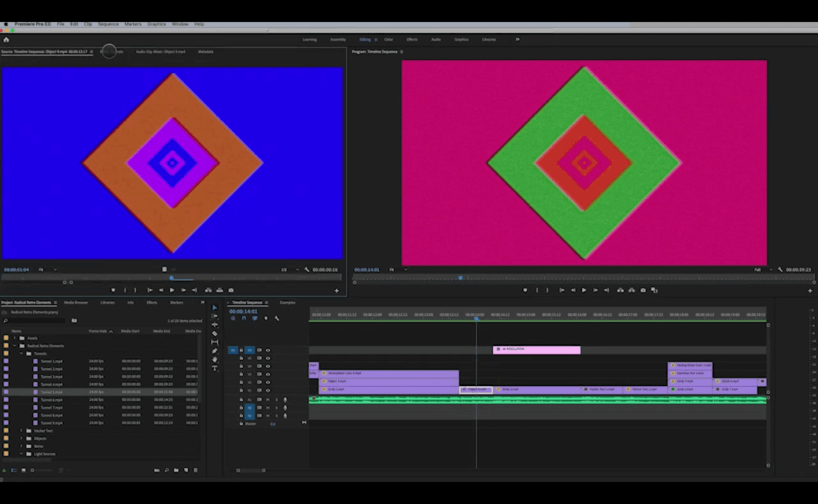Click the Overwrite button in Source monitor

tap(219, 290)
